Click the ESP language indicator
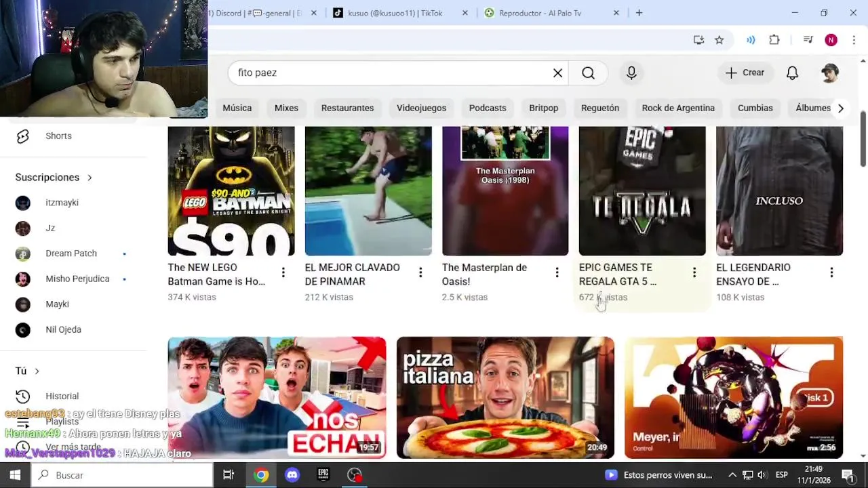This screenshot has height=488, width=868. coord(781,475)
